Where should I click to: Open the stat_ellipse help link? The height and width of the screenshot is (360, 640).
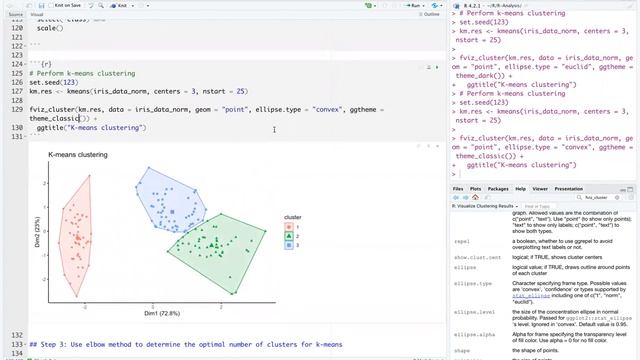(x=531, y=296)
